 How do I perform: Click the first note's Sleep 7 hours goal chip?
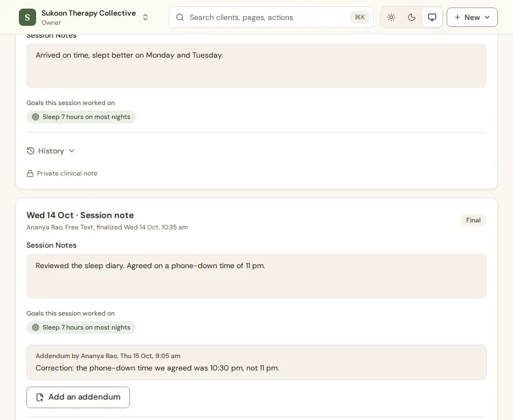(81, 117)
